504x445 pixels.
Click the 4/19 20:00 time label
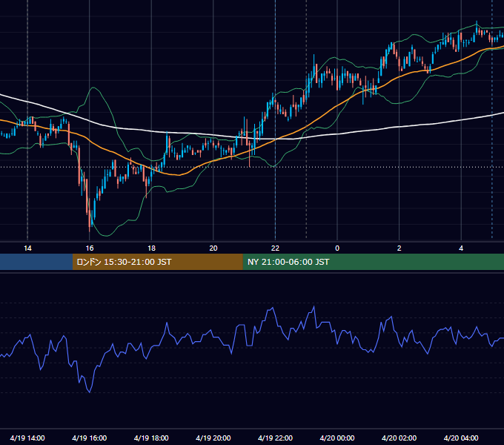click(x=213, y=438)
